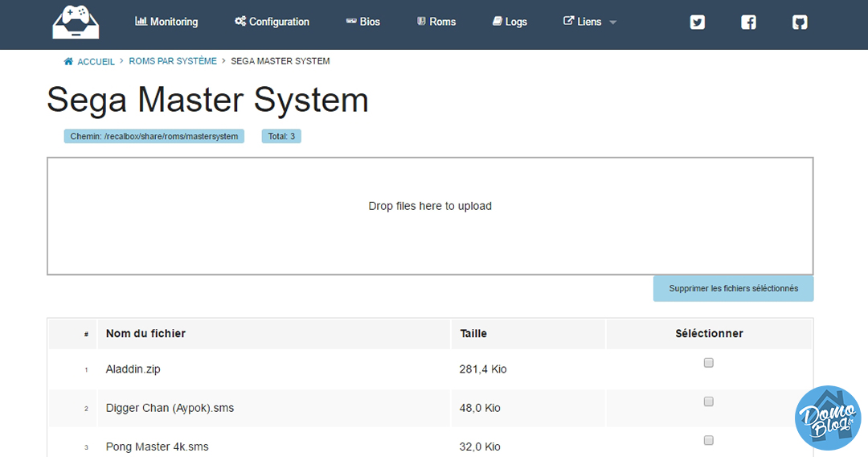Open the Facebook icon link

[748, 23]
